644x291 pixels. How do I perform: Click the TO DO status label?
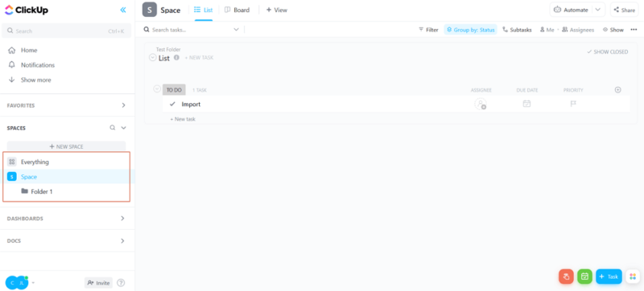click(x=174, y=90)
